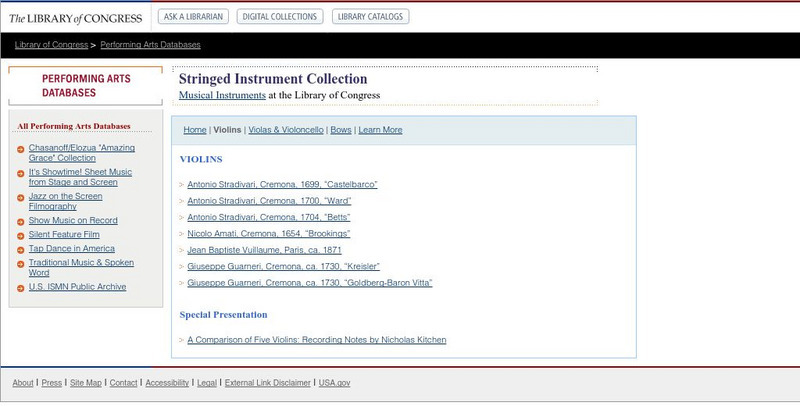Open the Accessibility footer link

pos(167,383)
